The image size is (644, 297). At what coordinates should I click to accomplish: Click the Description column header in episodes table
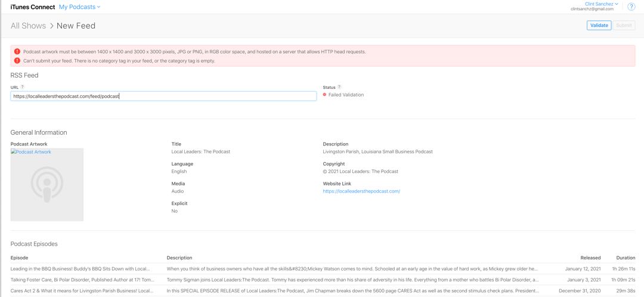(179, 258)
